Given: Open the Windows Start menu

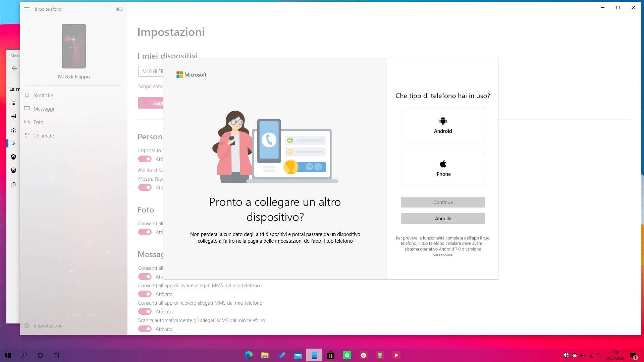Looking at the screenshot, I should (8, 355).
